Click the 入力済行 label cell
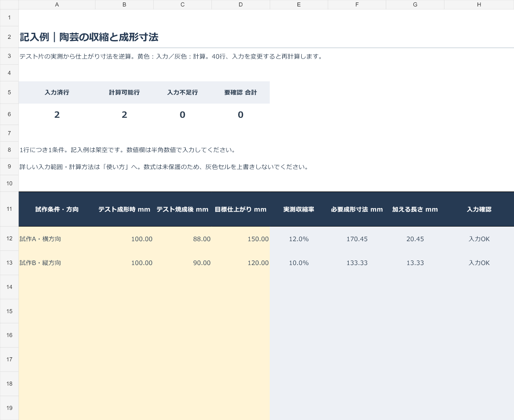The image size is (514, 420). pyautogui.click(x=57, y=92)
